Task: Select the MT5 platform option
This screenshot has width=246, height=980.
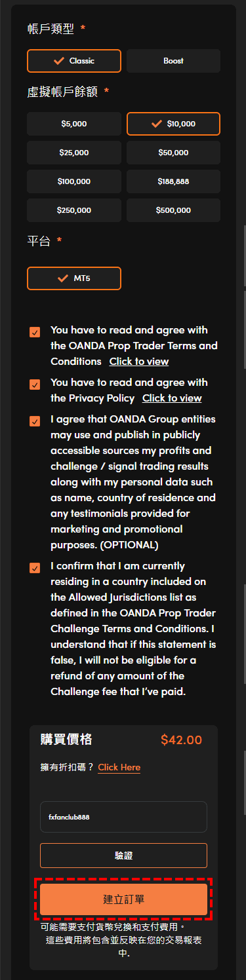Action: [x=74, y=278]
